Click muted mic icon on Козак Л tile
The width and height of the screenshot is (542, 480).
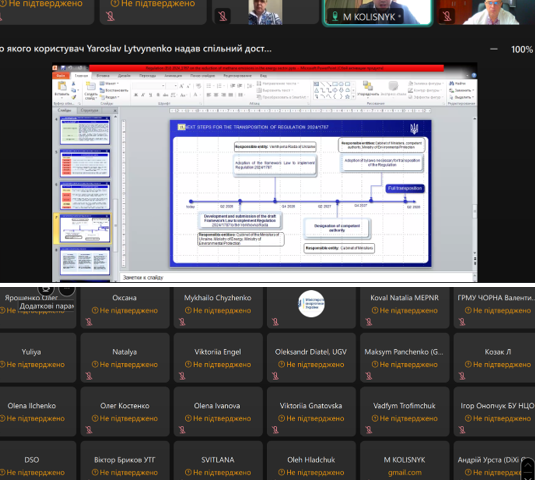click(x=462, y=376)
